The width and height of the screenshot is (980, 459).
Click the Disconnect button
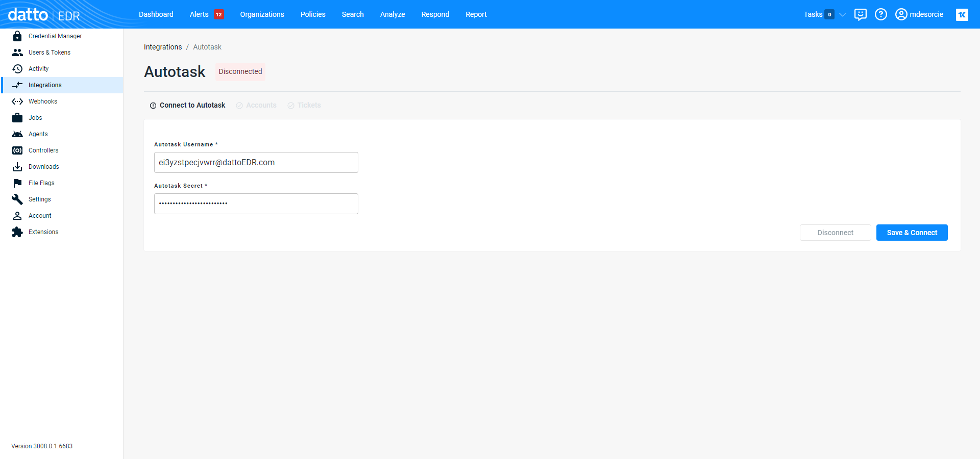click(x=836, y=233)
